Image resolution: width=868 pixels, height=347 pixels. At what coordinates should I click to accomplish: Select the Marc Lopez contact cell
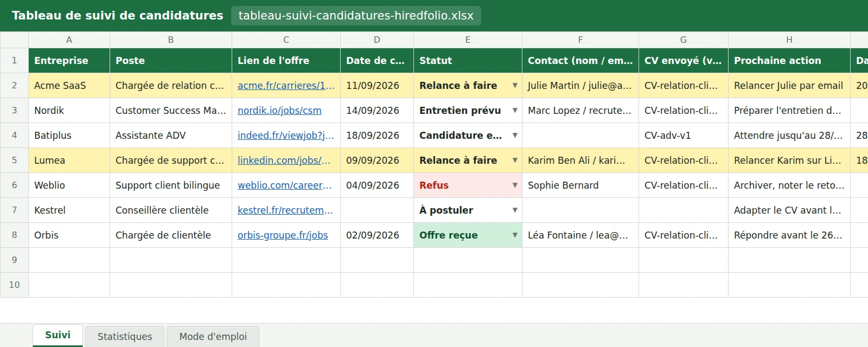click(x=580, y=111)
